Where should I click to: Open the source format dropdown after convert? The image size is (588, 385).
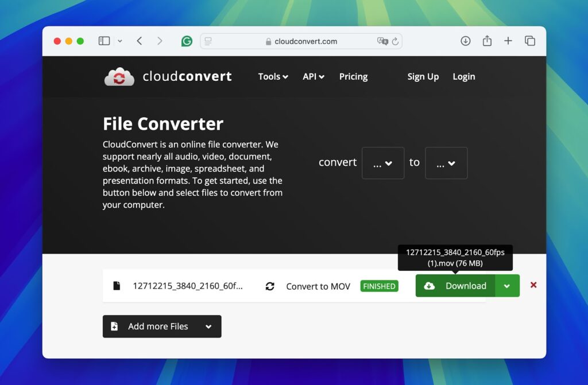(383, 163)
